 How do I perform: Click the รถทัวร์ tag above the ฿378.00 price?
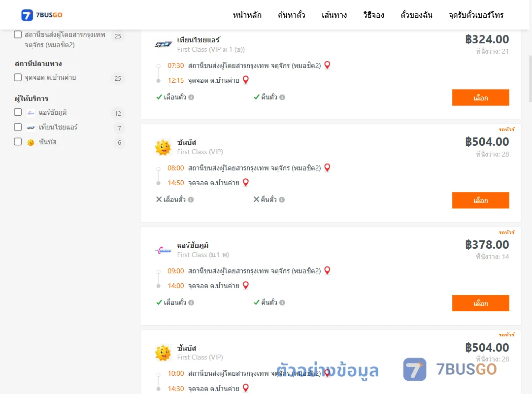(x=506, y=232)
